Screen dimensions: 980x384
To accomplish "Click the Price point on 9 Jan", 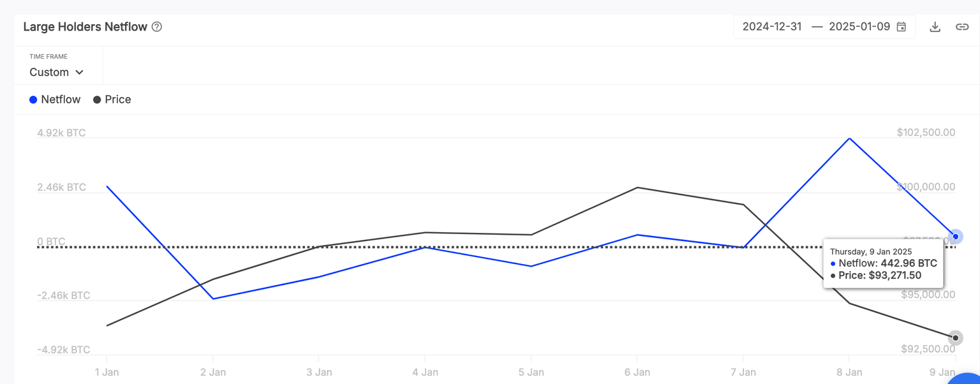I will click(x=955, y=338).
